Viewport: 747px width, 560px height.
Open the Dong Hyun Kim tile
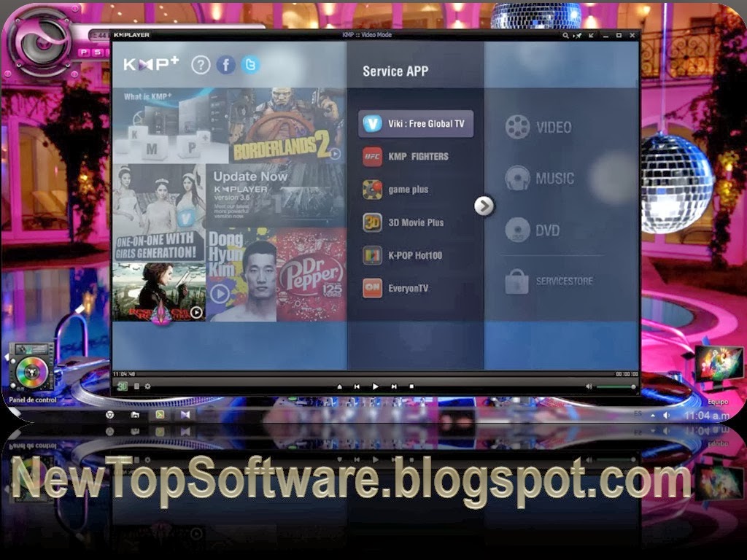[x=241, y=274]
